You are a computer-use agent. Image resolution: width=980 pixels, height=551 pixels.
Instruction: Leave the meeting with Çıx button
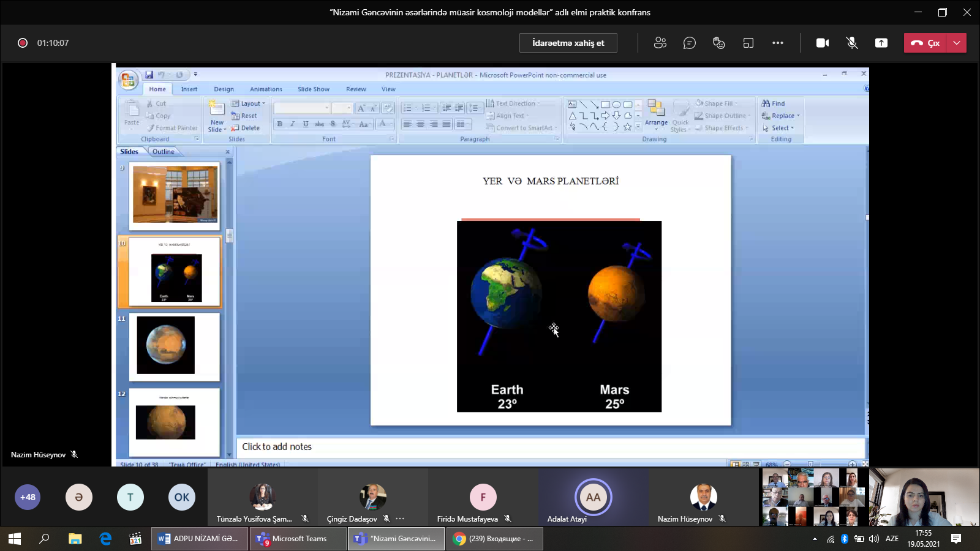(x=925, y=43)
